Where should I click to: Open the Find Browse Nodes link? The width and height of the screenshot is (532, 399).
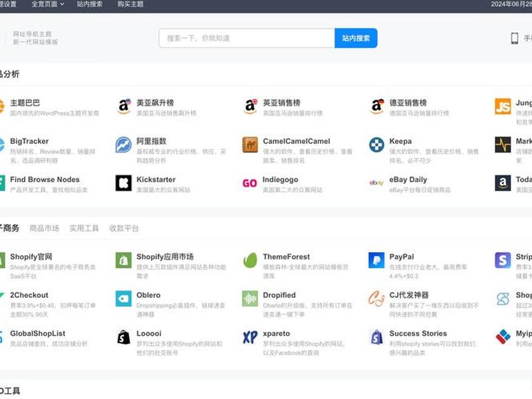(45, 180)
